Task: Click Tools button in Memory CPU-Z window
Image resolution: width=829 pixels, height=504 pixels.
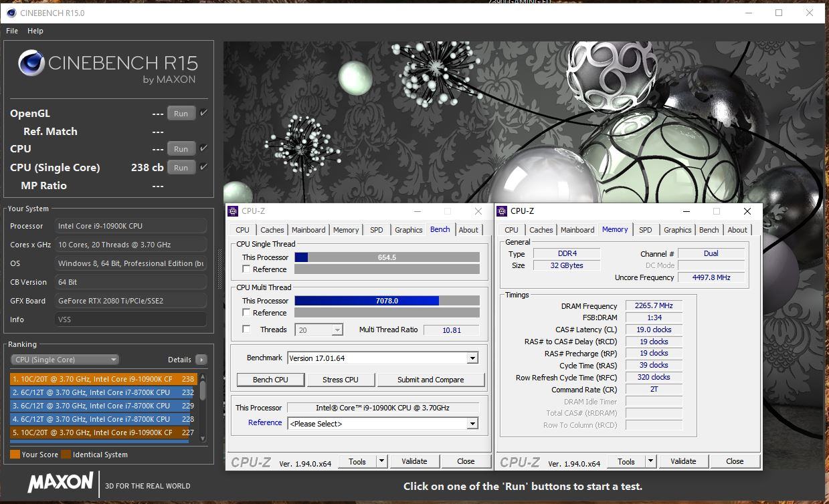Action: pyautogui.click(x=626, y=461)
